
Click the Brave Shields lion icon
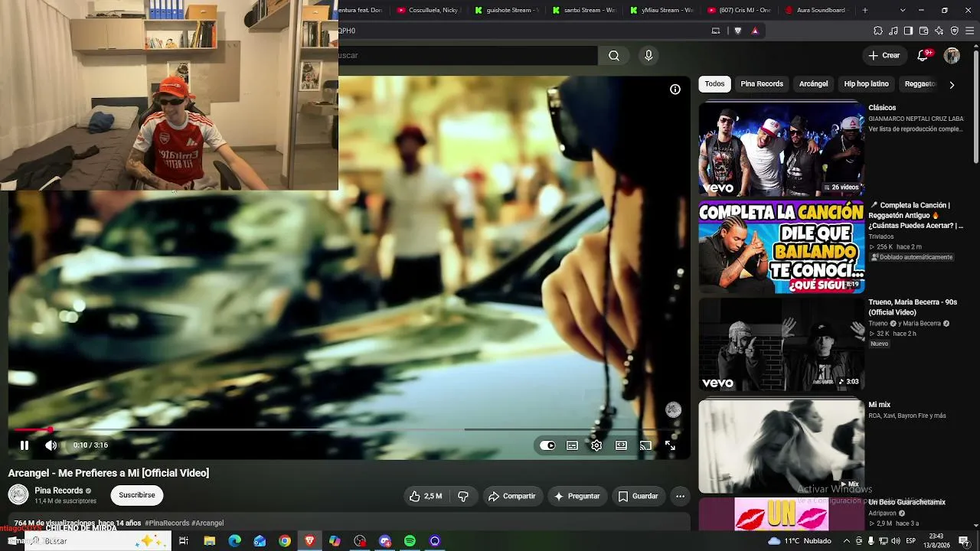pyautogui.click(x=738, y=31)
